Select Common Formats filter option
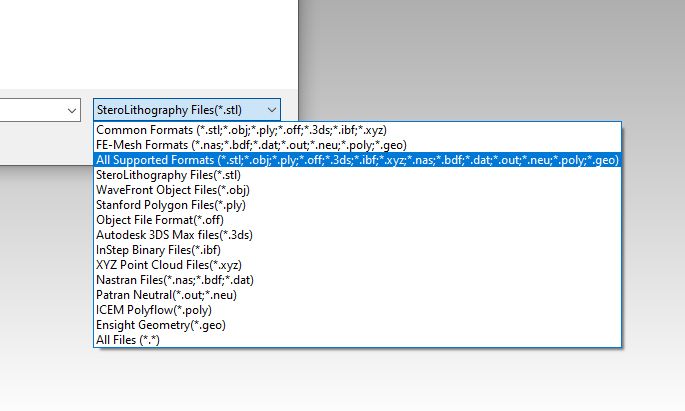 click(357, 130)
